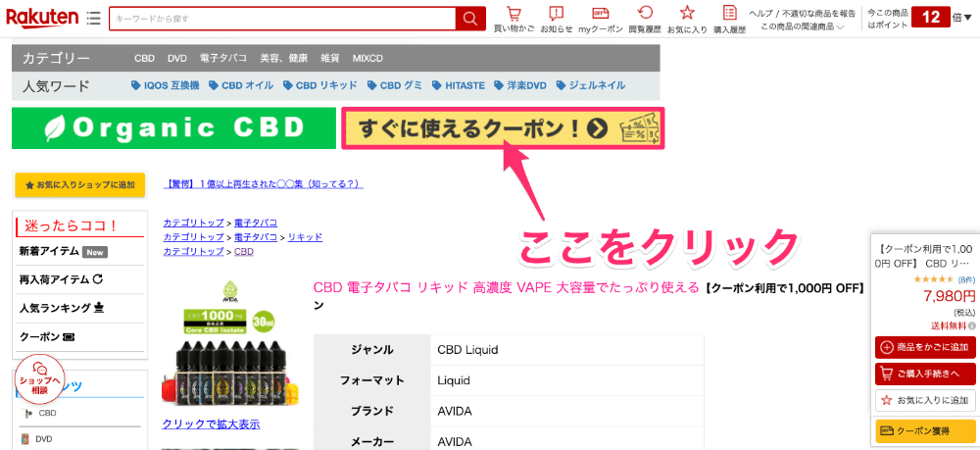Open browsing history (閲覧履歴) icon
Viewport: 980px width, 450px height.
coord(645,18)
